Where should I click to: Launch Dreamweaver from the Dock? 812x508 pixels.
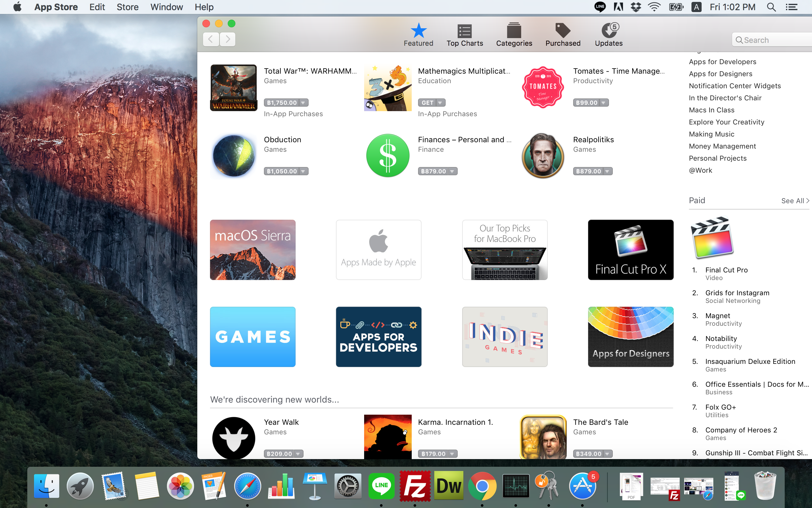449,485
